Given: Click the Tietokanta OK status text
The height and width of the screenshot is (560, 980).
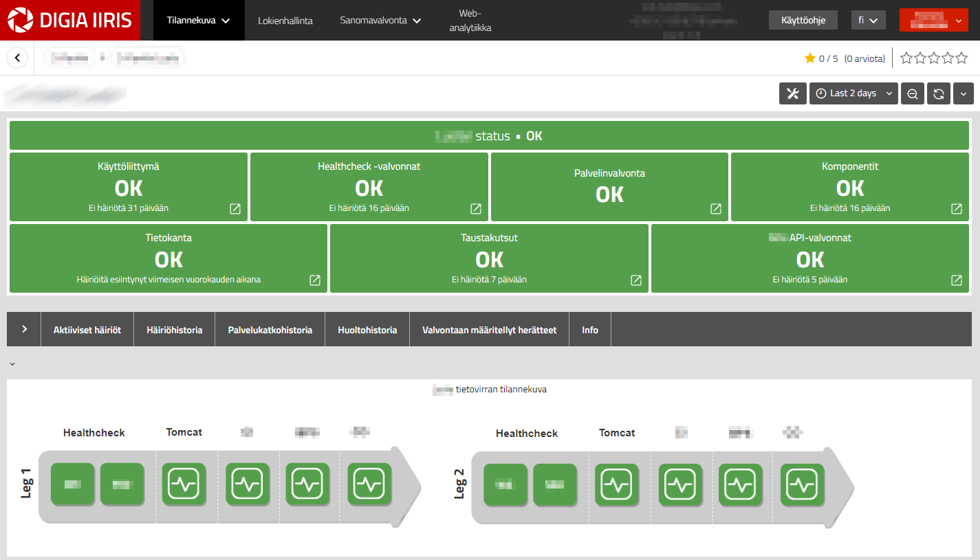Looking at the screenshot, I should click(168, 259).
